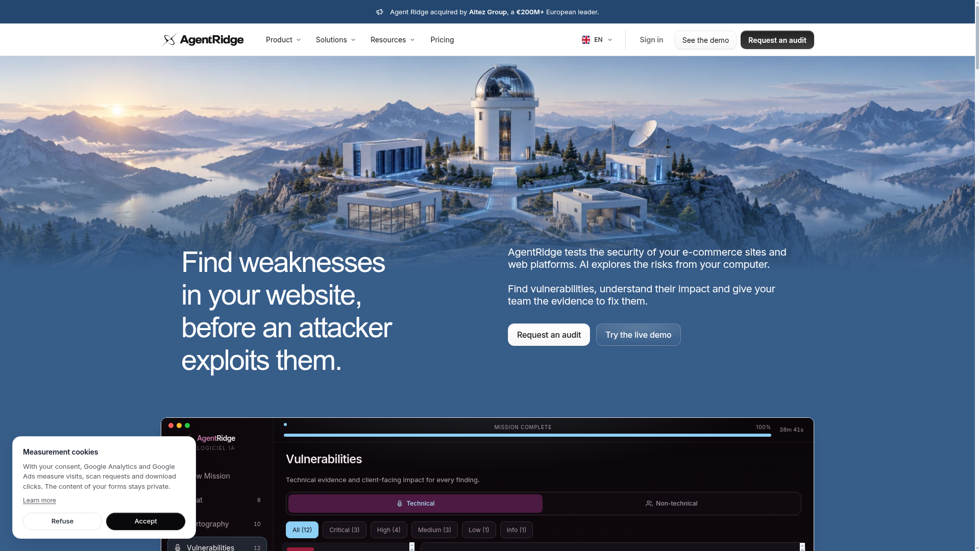980x551 pixels.
Task: Click the UK flag language icon
Action: click(586, 40)
